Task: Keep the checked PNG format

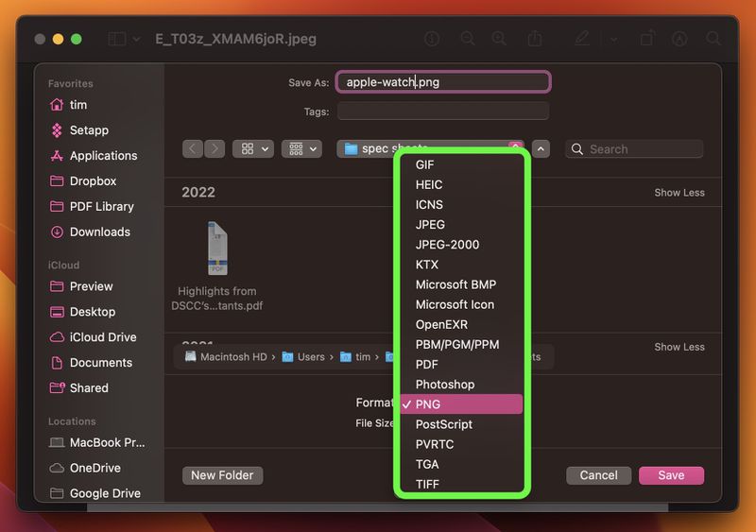Action: click(461, 404)
